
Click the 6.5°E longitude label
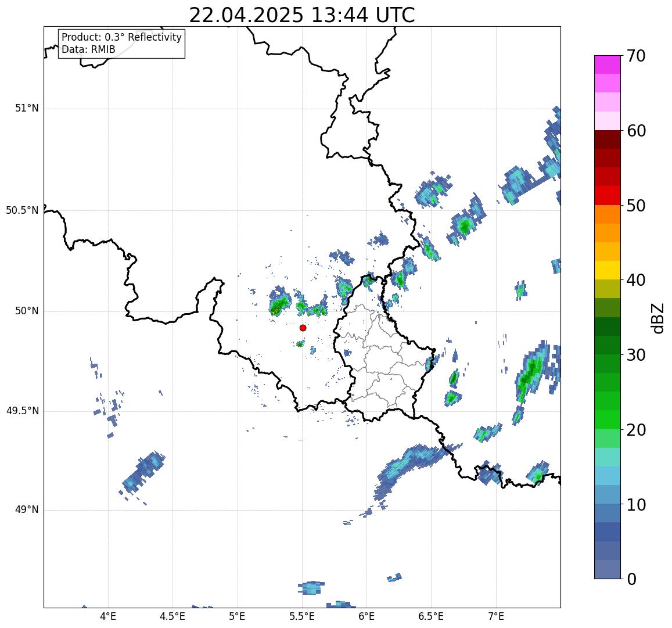coord(431,617)
